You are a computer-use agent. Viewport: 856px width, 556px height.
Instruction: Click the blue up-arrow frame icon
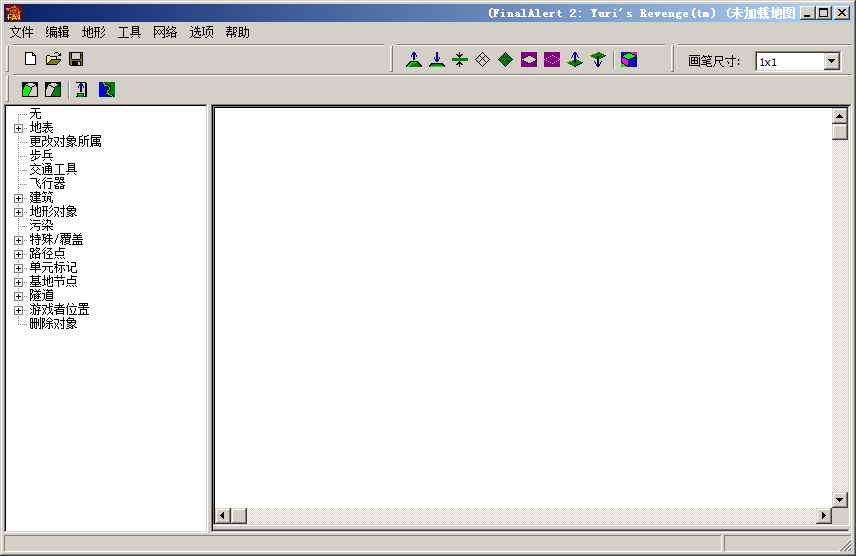coord(81,90)
